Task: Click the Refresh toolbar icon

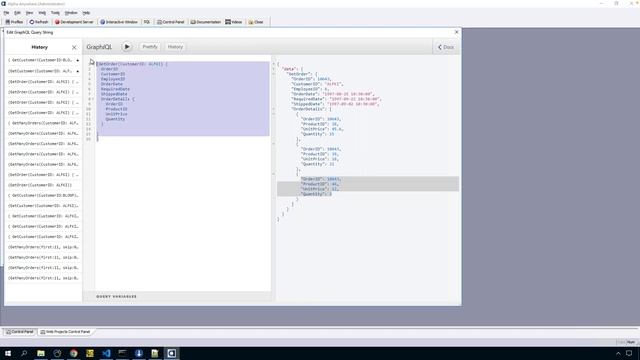Action: coord(39,22)
